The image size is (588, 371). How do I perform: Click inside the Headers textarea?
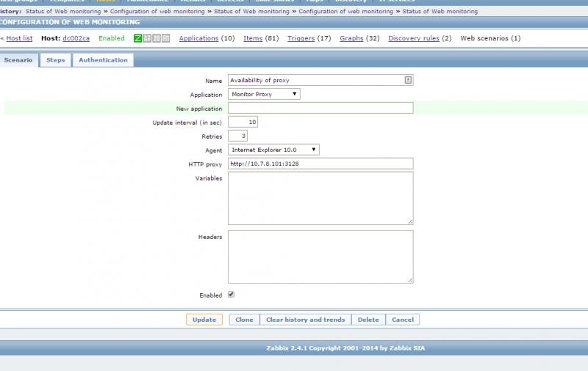pos(320,256)
